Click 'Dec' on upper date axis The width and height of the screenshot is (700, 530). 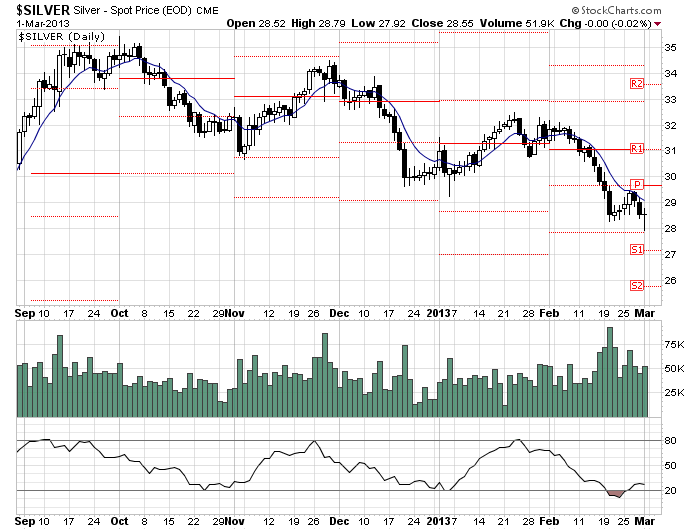pos(339,313)
